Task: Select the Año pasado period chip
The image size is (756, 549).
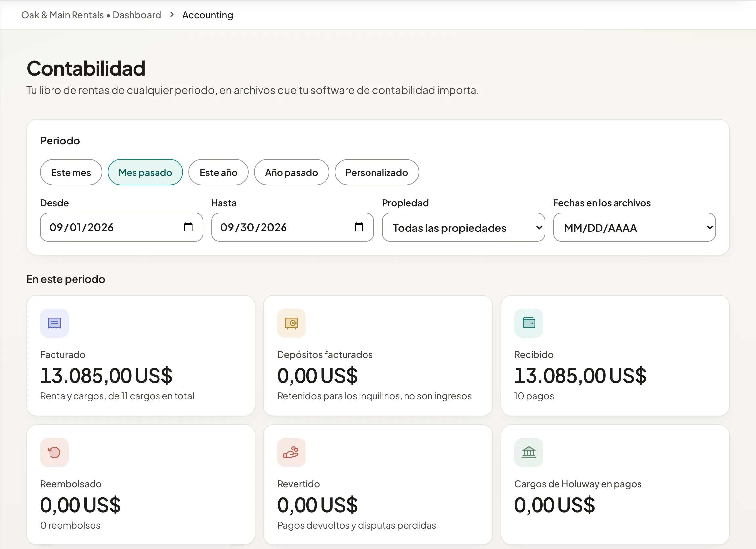Action: (x=291, y=172)
